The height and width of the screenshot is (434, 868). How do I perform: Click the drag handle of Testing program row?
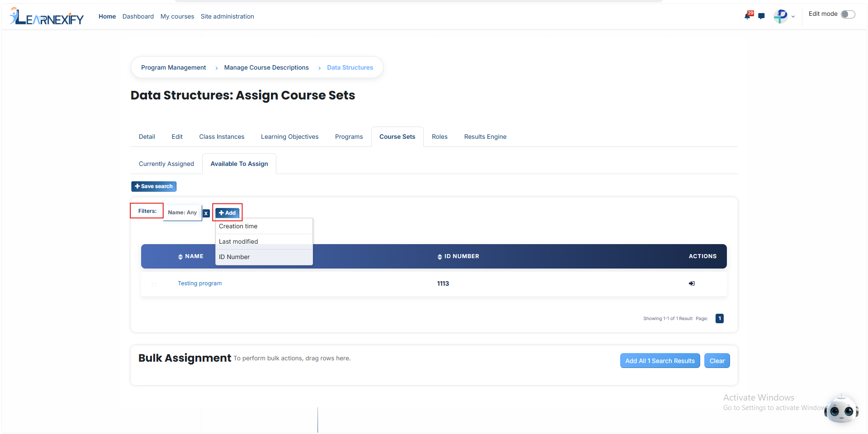[x=154, y=284]
